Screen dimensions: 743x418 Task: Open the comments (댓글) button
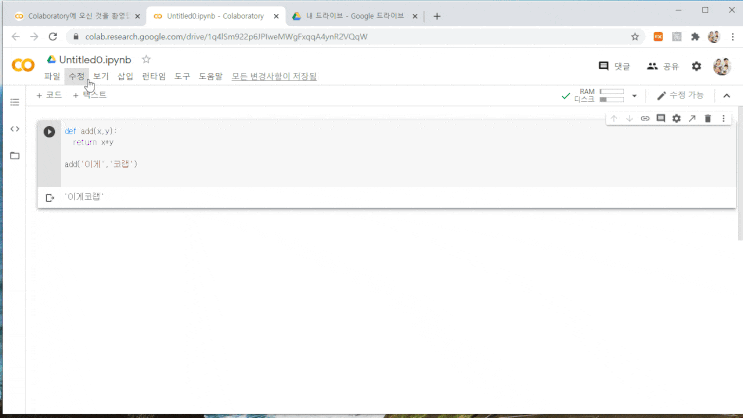614,66
